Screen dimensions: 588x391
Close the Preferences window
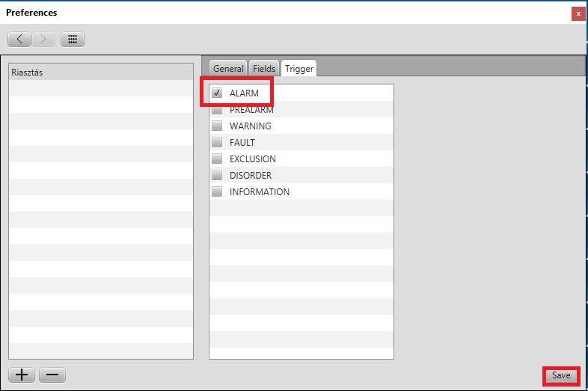[x=578, y=13]
